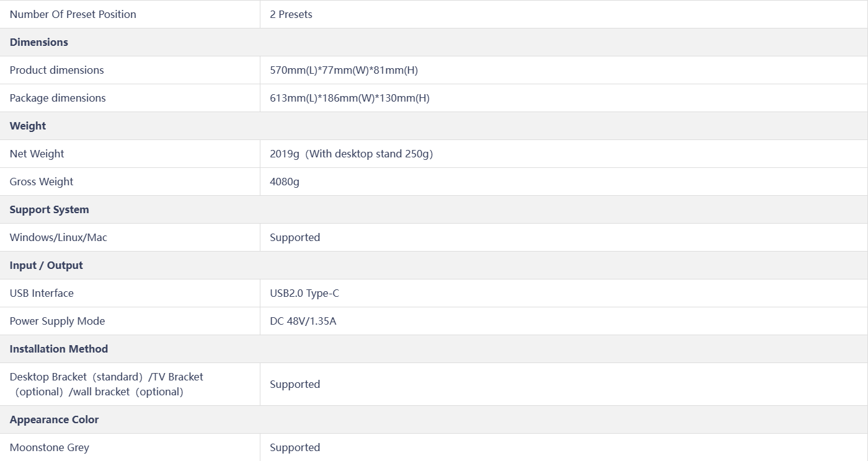Select the Product dimensions label

click(x=57, y=70)
